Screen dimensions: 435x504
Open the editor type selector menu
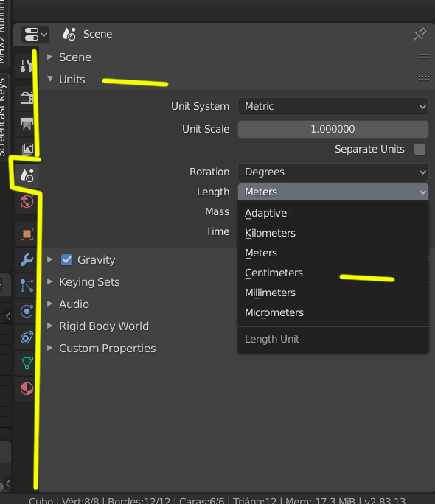click(35, 34)
